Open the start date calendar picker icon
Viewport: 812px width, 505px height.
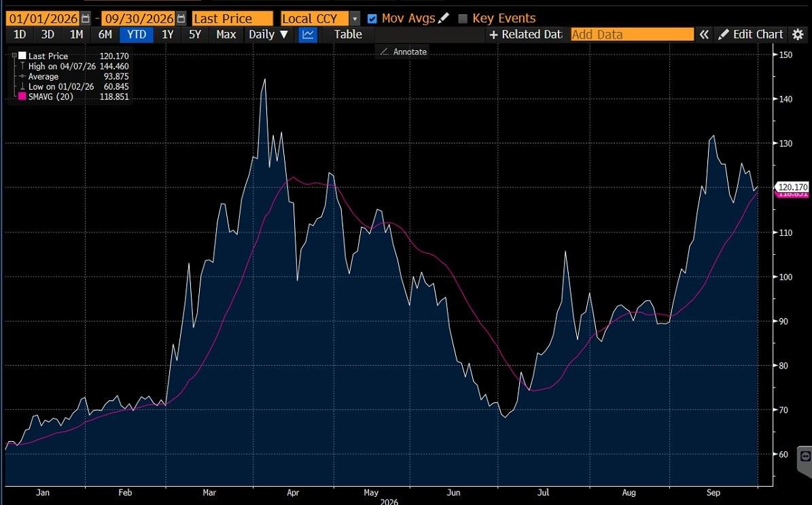tap(86, 18)
